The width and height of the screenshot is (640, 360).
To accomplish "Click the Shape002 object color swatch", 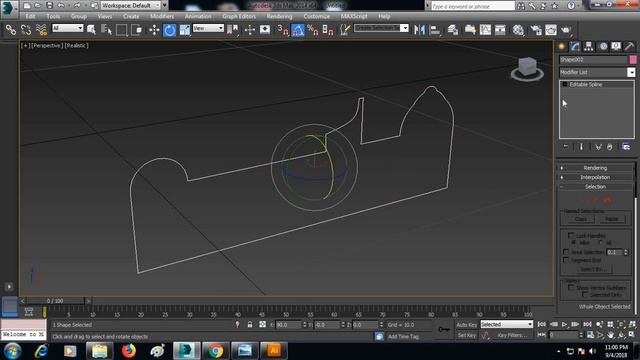I will 633,60.
